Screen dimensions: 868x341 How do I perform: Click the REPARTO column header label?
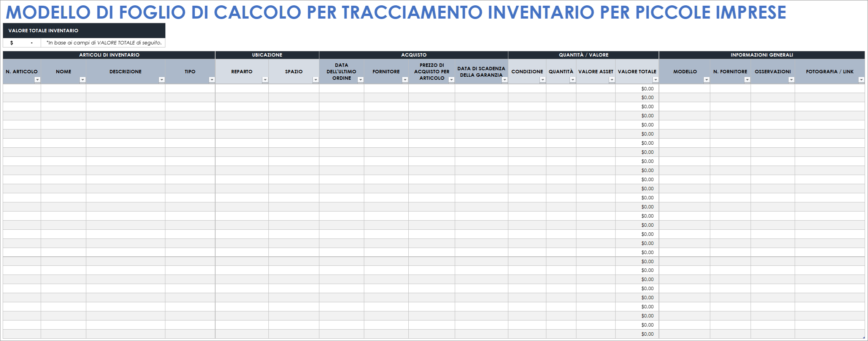[242, 71]
